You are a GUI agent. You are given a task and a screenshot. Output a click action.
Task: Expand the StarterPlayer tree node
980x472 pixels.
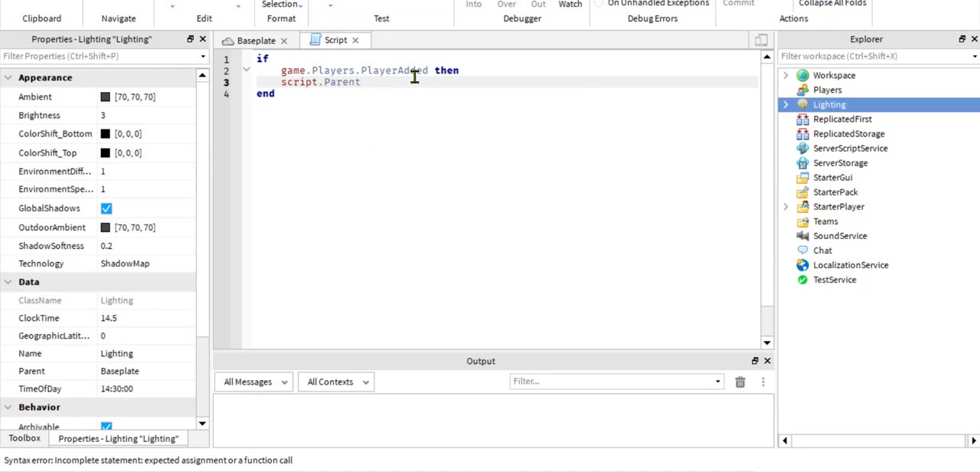coord(786,206)
